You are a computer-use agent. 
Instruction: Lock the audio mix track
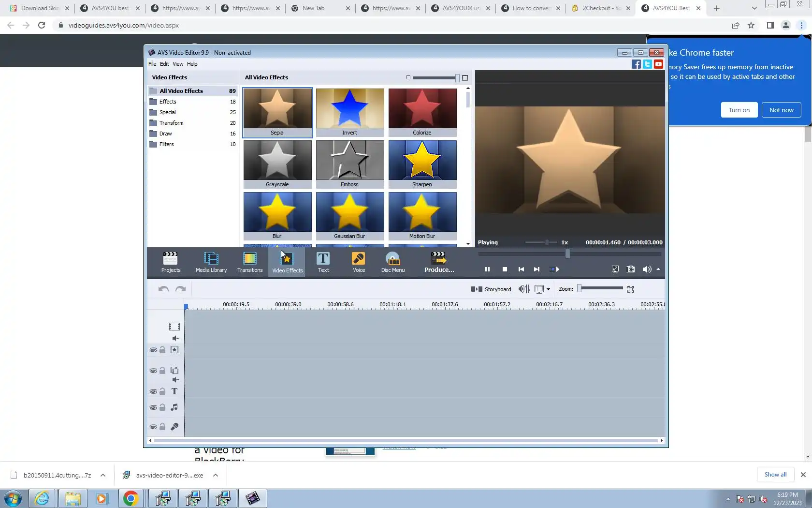163,408
